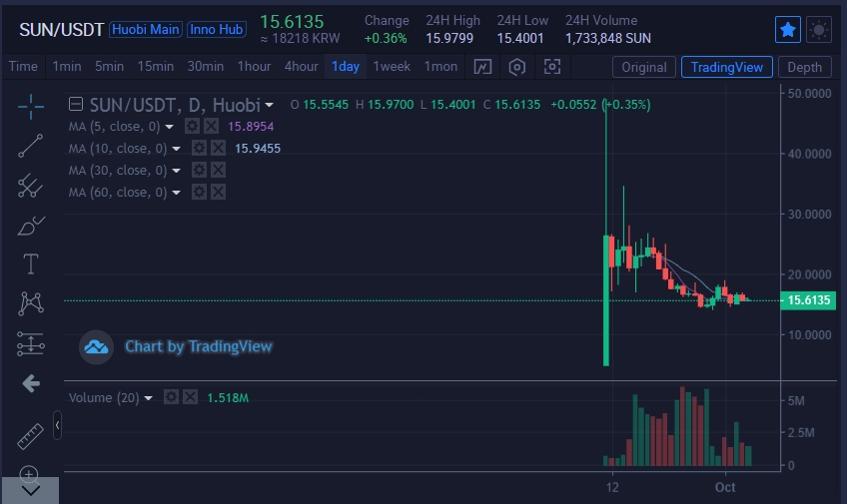Remove the MA (5, close, 0) indicator
Image resolution: width=847 pixels, height=504 pixels.
pyautogui.click(x=211, y=127)
